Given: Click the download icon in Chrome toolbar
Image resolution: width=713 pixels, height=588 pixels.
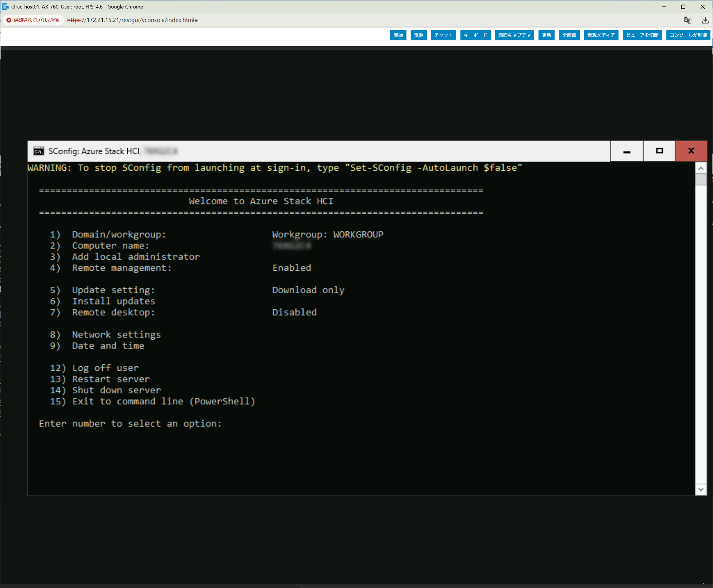Looking at the screenshot, I should [705, 20].
